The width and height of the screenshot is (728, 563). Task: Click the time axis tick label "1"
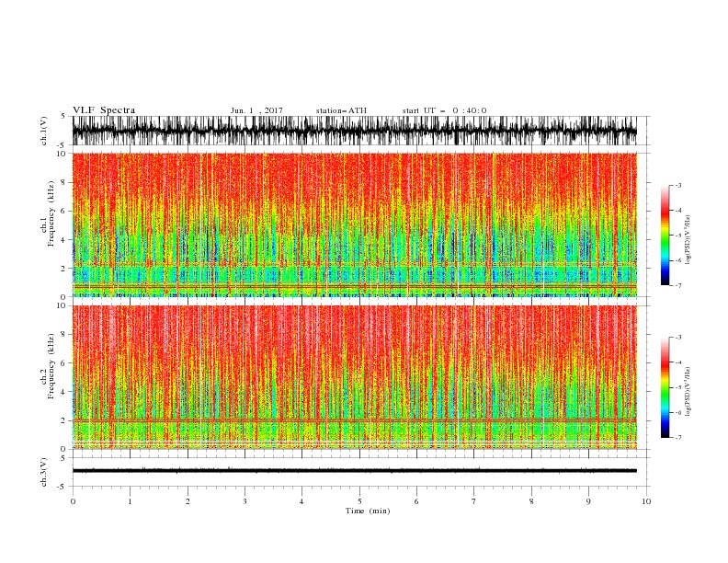tap(130, 501)
